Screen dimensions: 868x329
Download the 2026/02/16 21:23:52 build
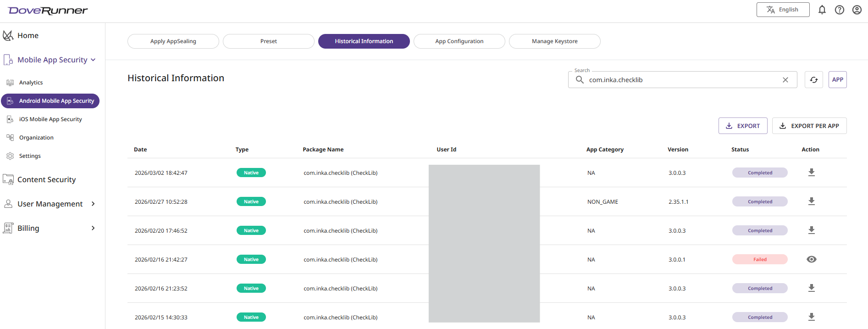tap(811, 288)
